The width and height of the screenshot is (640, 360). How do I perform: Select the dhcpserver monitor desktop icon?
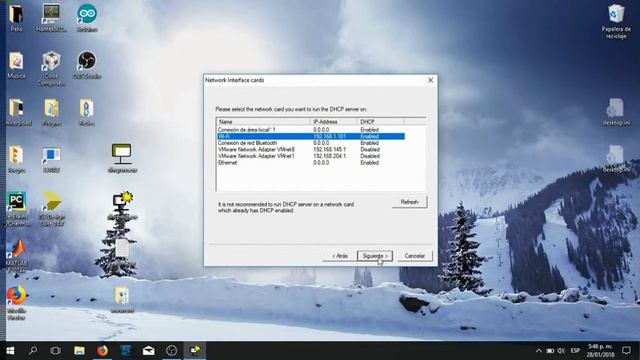(x=122, y=159)
